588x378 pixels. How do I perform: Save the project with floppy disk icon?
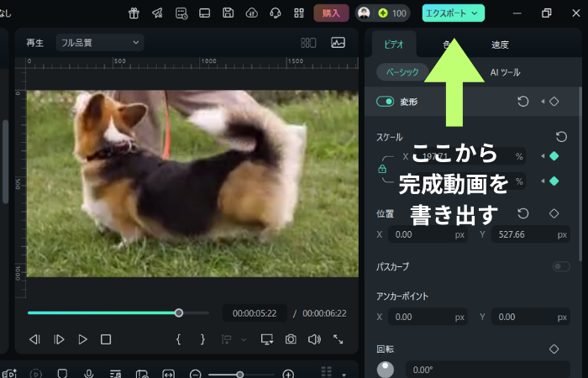[228, 13]
